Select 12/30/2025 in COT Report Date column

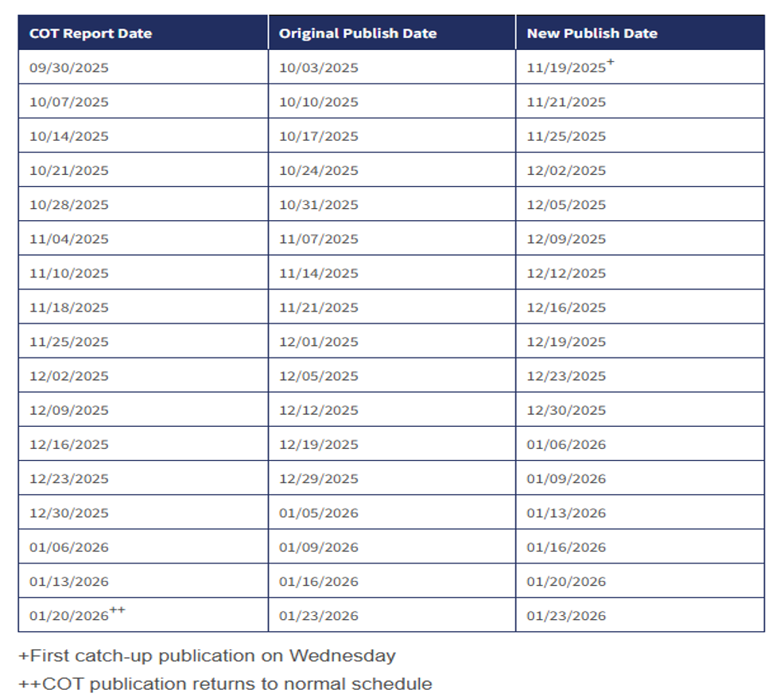pyautogui.click(x=69, y=513)
